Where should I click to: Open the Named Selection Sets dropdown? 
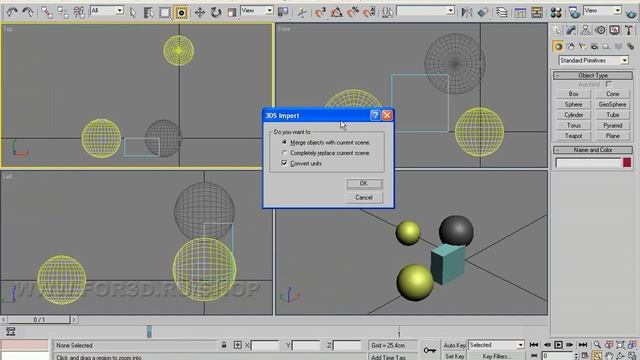tap(426, 10)
